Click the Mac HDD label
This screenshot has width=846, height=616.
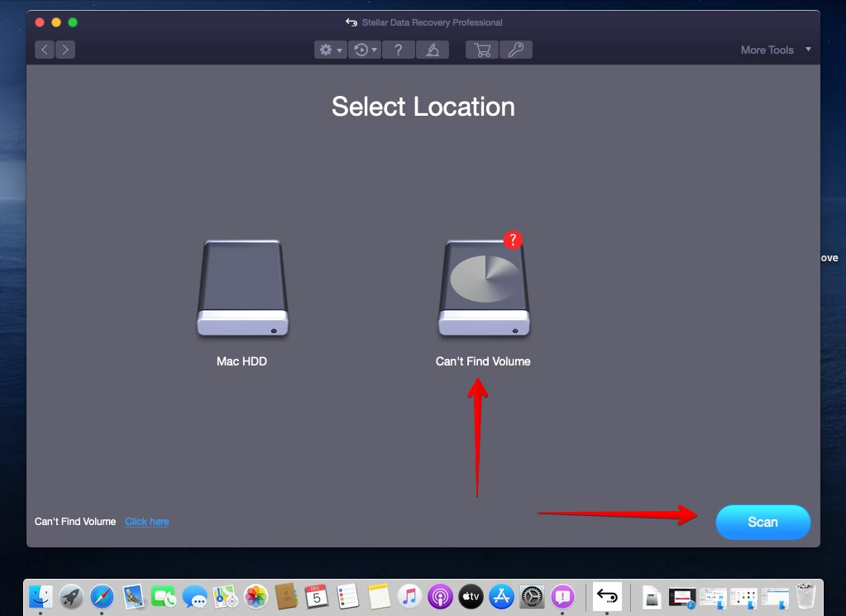[241, 361]
